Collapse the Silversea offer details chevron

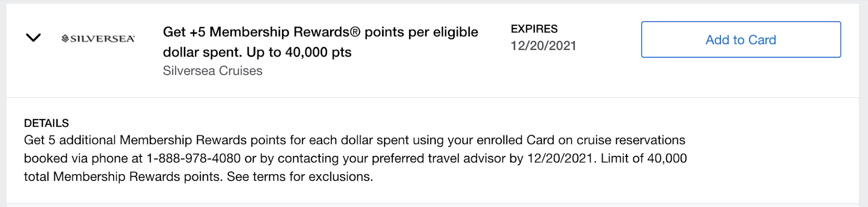[x=33, y=38]
